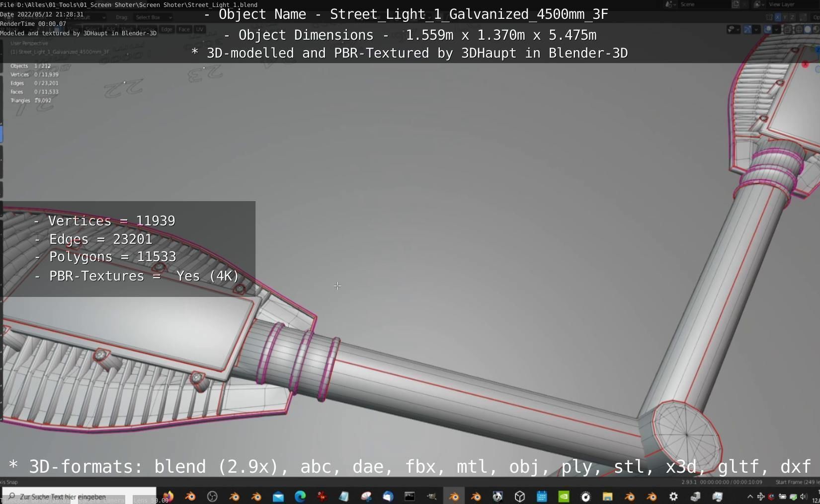The width and height of the screenshot is (820, 504).
Task: Open Firefox from the taskbar
Action: pos(168,496)
